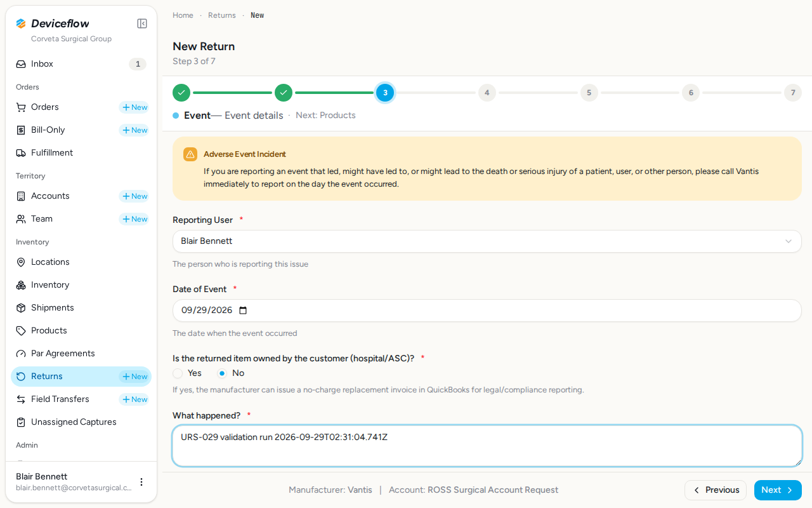Go to the Returns sidebar item
Screen dimensions: 812x508
pyautogui.click(x=81, y=377)
